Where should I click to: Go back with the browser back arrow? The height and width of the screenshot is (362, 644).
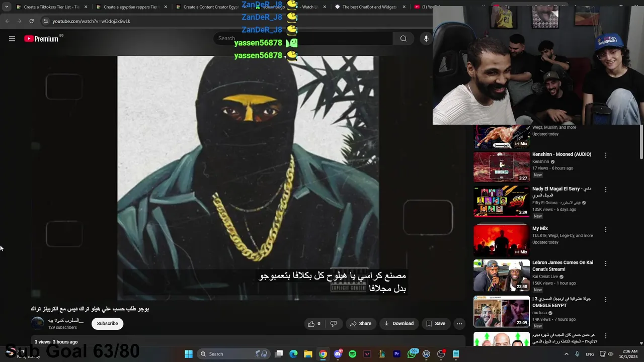pyautogui.click(x=7, y=21)
